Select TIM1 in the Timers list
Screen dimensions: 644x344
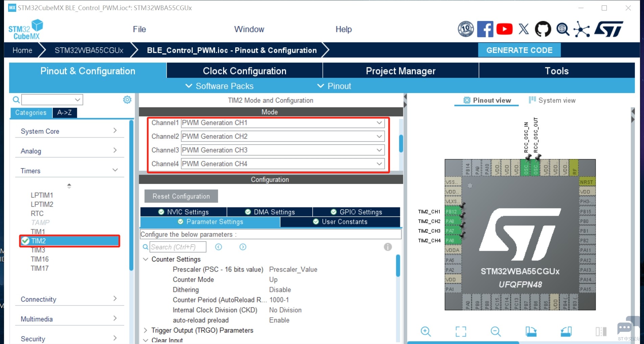tap(38, 232)
